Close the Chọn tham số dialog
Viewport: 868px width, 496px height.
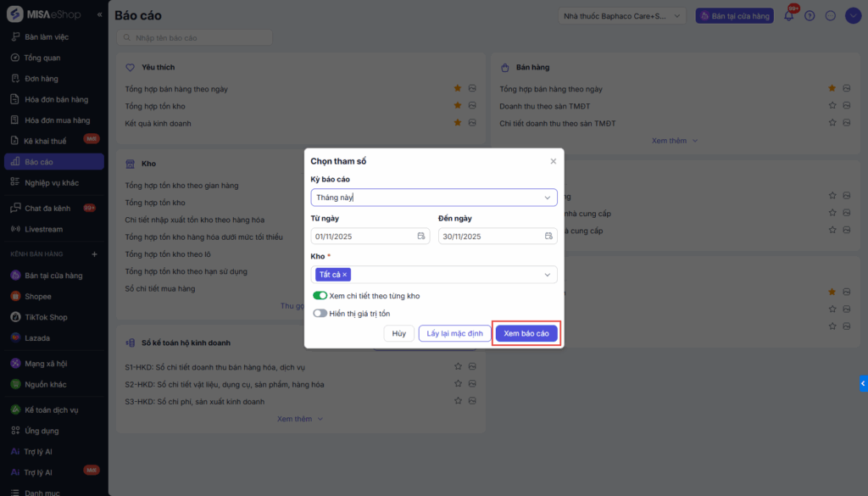click(554, 161)
